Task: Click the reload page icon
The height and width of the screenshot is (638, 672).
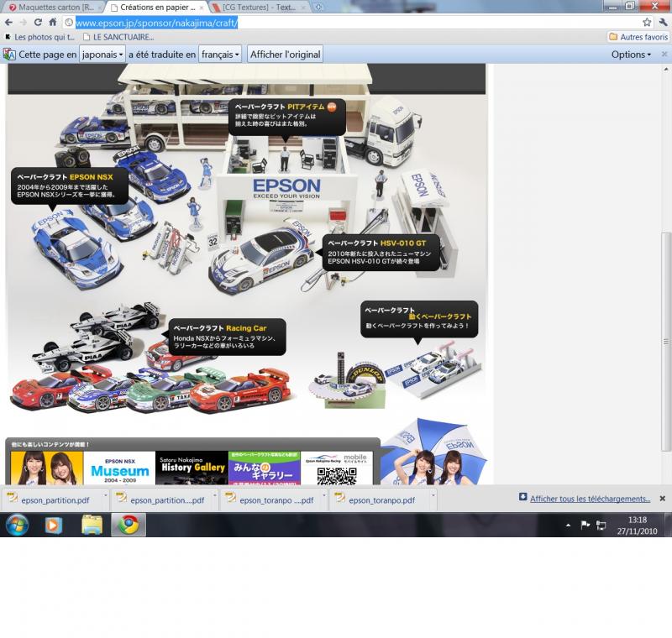Action: tap(39, 23)
